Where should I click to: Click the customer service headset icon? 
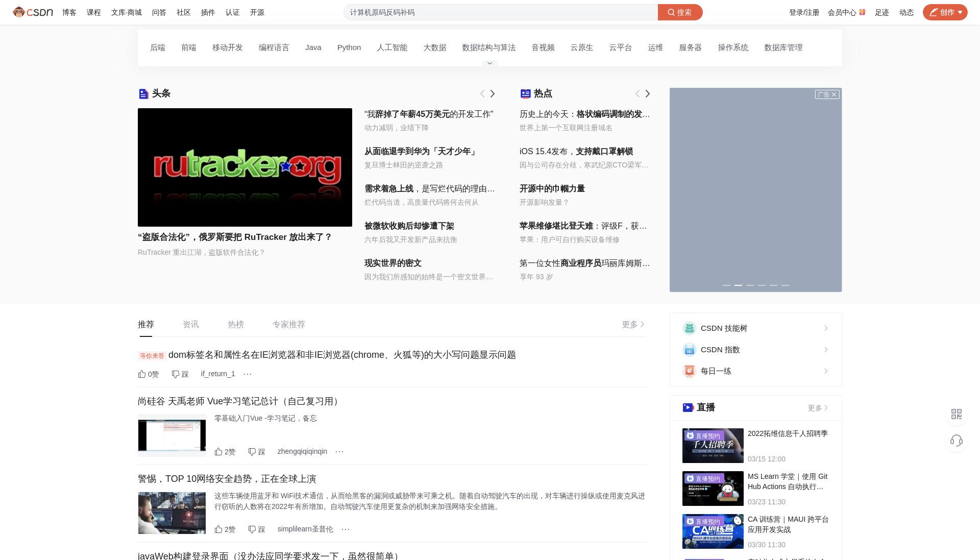(x=957, y=441)
